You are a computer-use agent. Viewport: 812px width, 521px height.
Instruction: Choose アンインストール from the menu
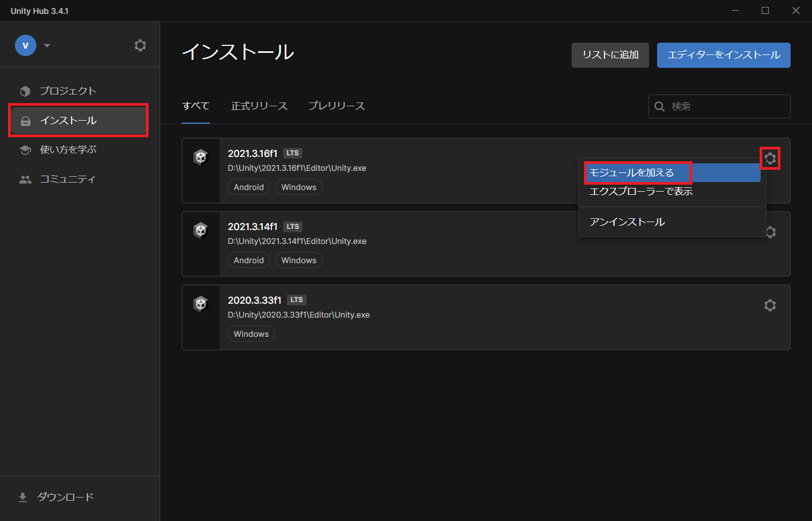coord(673,222)
